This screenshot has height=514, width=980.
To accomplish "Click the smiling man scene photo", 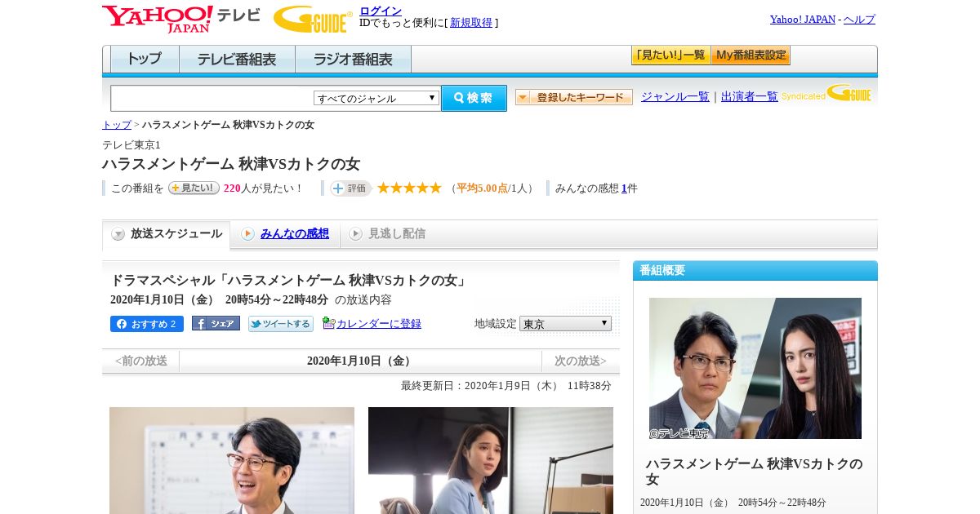I will (x=232, y=460).
